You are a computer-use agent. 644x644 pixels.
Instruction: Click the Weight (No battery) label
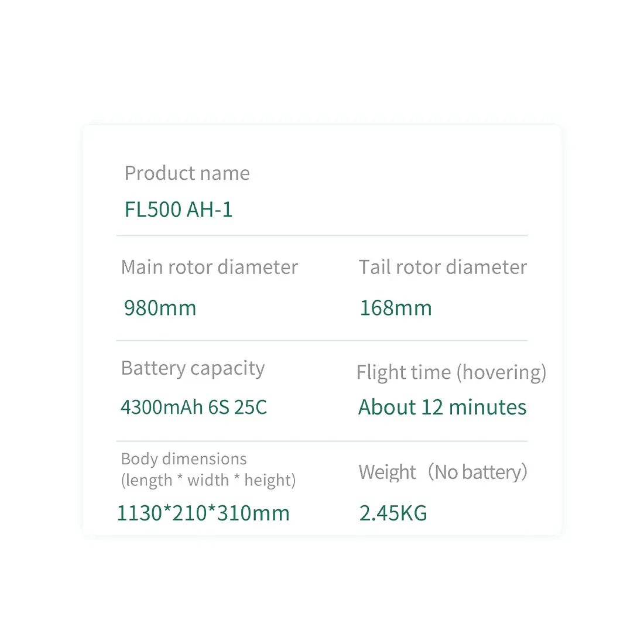coord(443,472)
